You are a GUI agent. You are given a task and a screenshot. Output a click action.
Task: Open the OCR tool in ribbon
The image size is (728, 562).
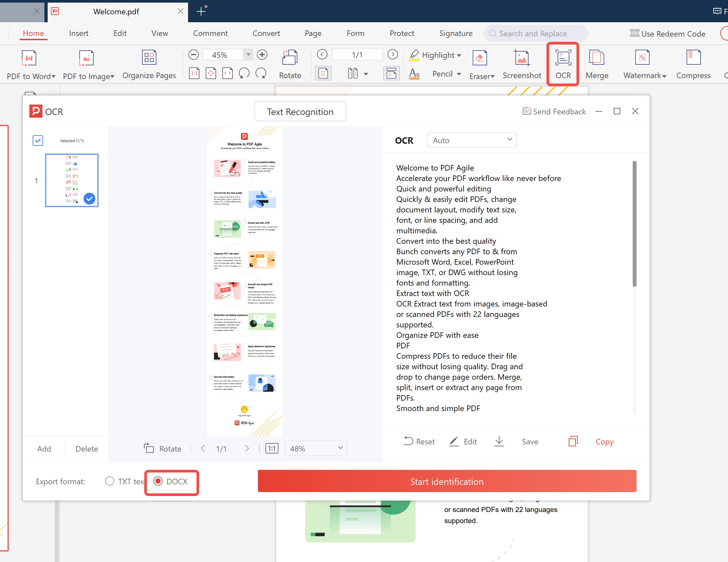click(563, 64)
